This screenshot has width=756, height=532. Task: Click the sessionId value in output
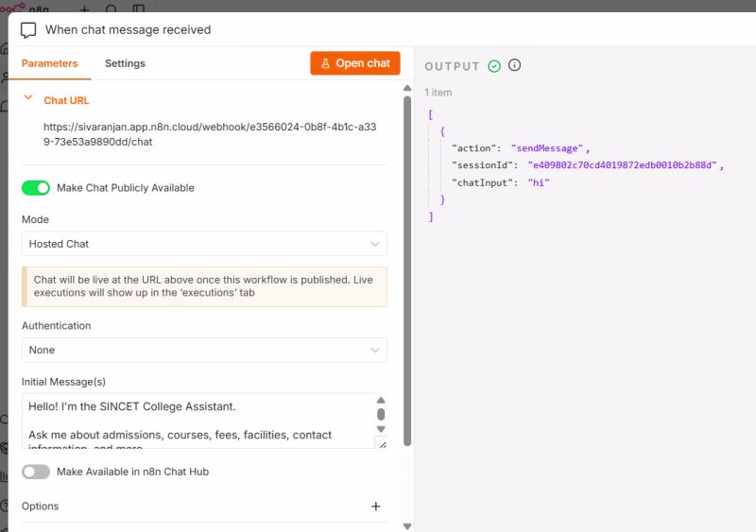[x=623, y=165]
